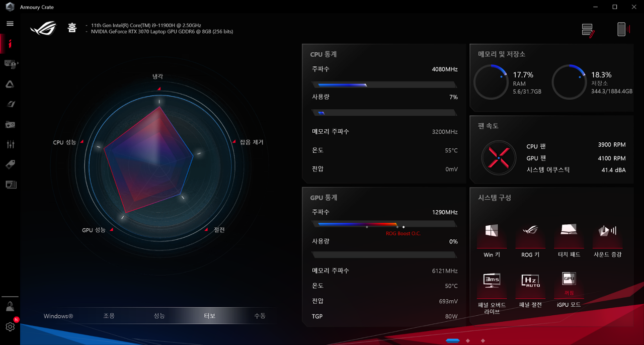Click the Armoury Crate title bar logo

pos(10,7)
